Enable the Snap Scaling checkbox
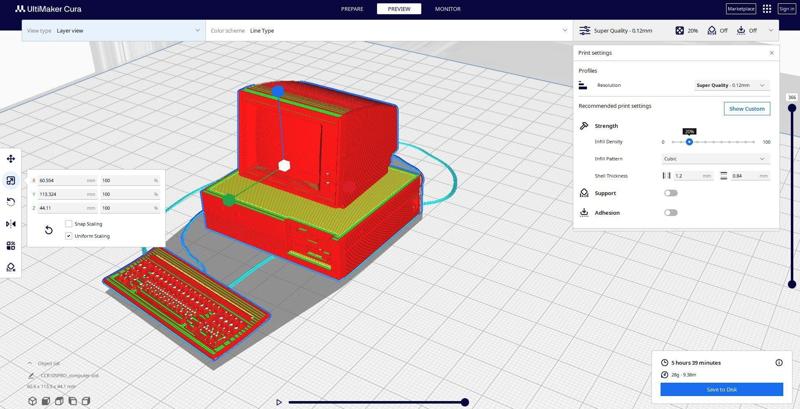The width and height of the screenshot is (800, 409). (x=68, y=224)
